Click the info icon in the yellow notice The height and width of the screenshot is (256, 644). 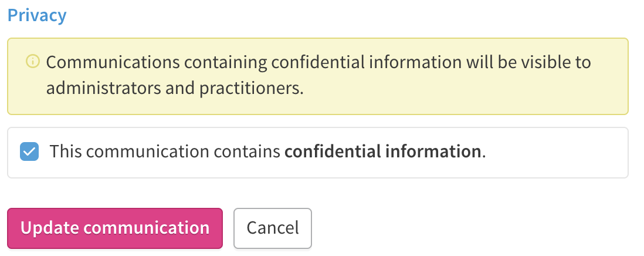[x=33, y=61]
